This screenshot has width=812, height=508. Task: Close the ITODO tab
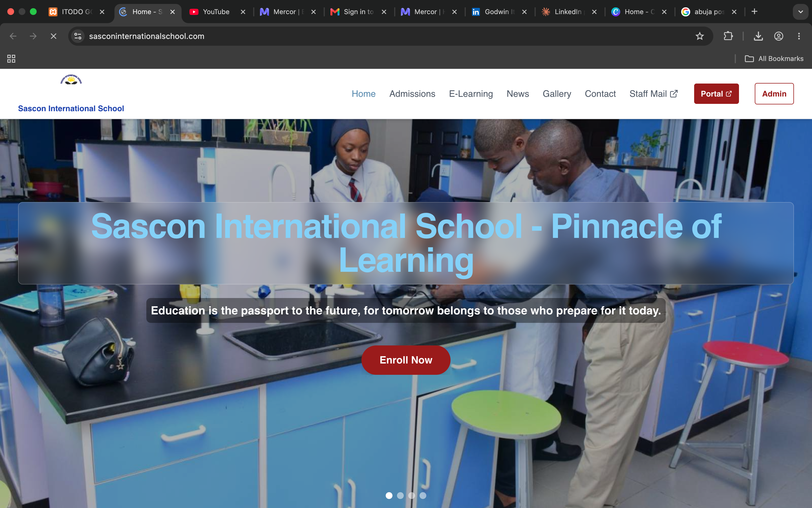[102, 12]
